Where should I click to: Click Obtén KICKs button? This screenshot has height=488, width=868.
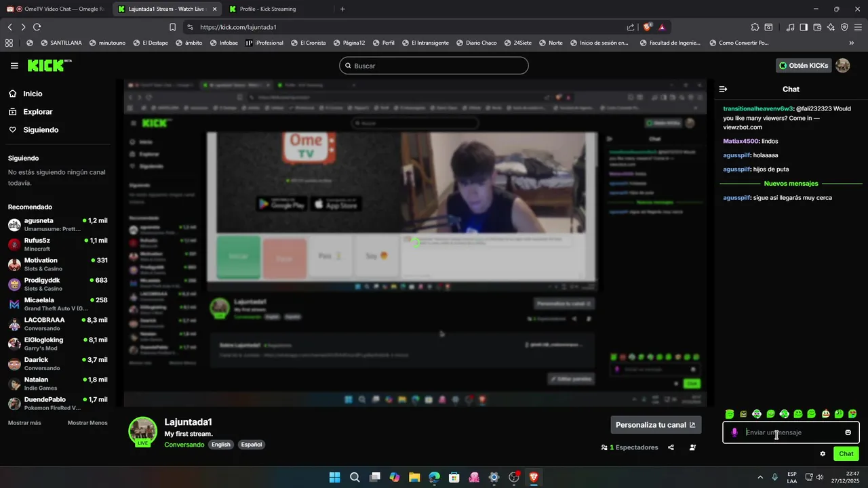pyautogui.click(x=804, y=66)
